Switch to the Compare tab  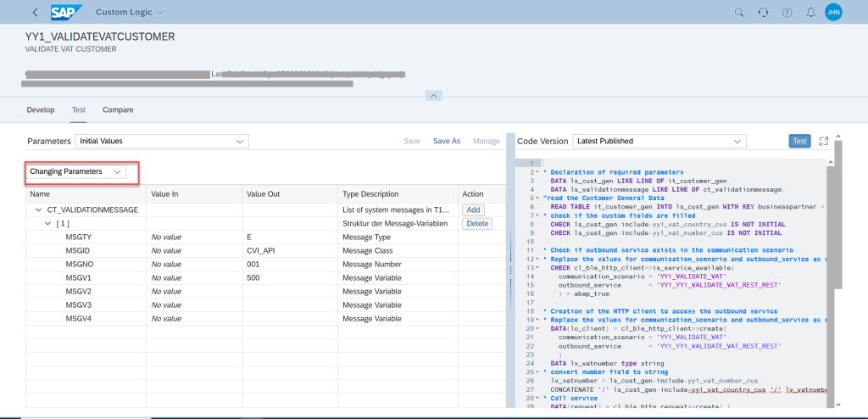(x=118, y=109)
